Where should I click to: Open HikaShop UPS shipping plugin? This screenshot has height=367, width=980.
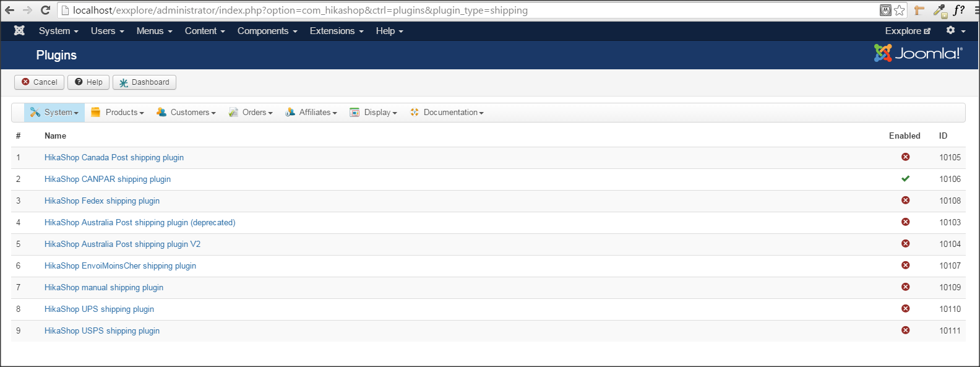click(99, 309)
